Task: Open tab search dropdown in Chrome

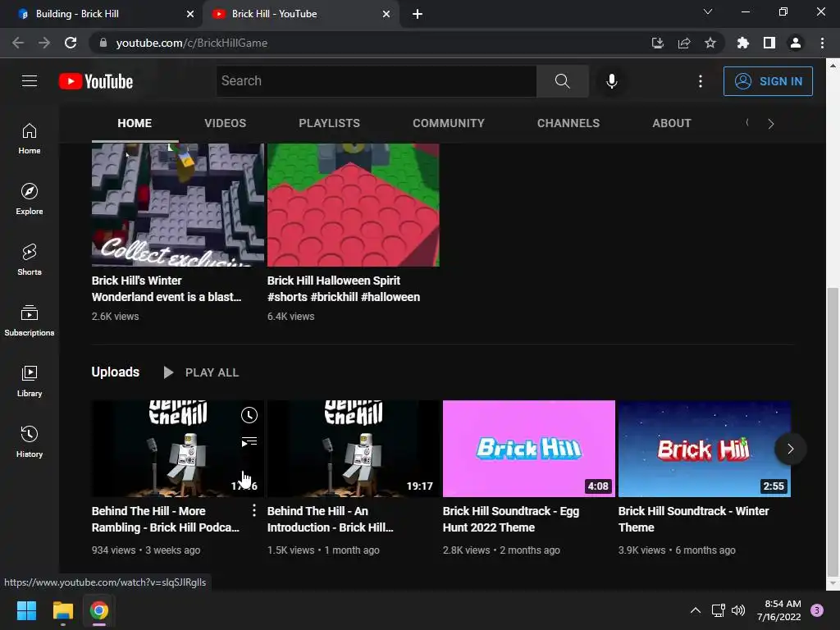Action: click(x=708, y=11)
